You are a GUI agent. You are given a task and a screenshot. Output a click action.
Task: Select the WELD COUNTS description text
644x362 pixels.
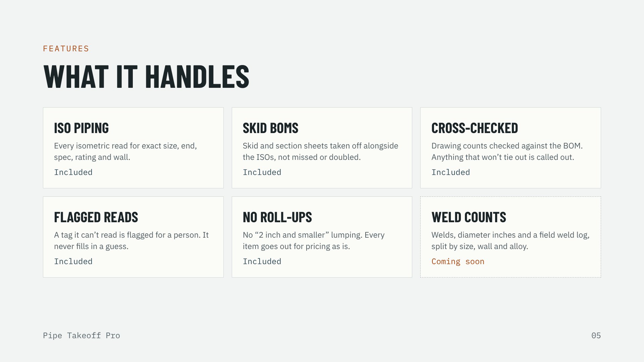(x=510, y=241)
